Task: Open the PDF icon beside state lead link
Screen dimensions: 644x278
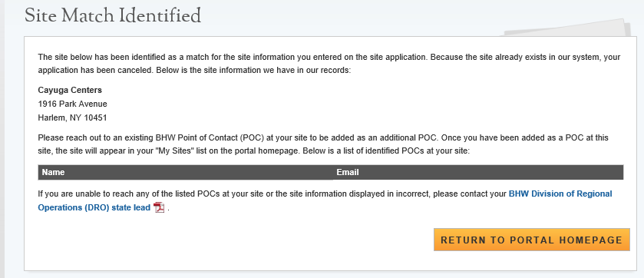Action: point(159,207)
